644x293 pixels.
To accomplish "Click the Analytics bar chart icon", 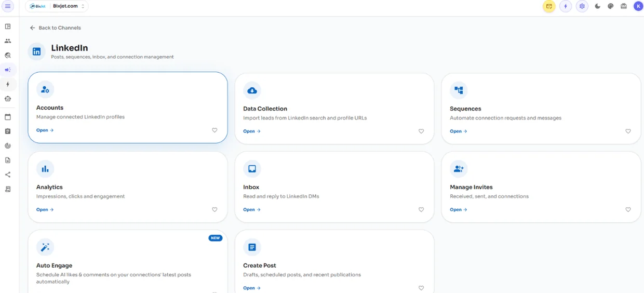I will pos(45,169).
